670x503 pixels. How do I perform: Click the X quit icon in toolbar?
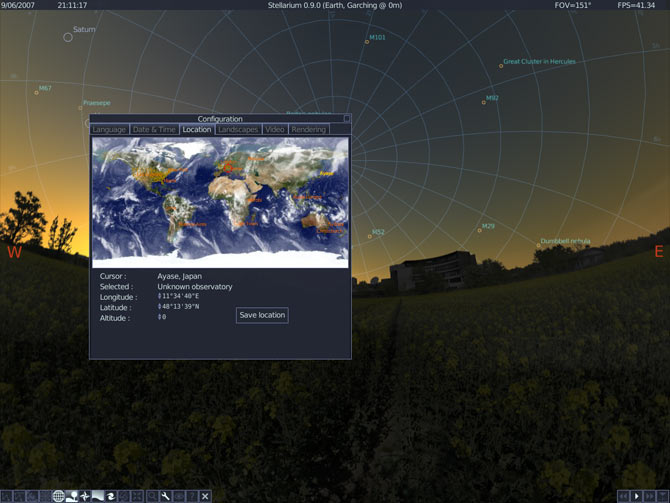coord(205,496)
